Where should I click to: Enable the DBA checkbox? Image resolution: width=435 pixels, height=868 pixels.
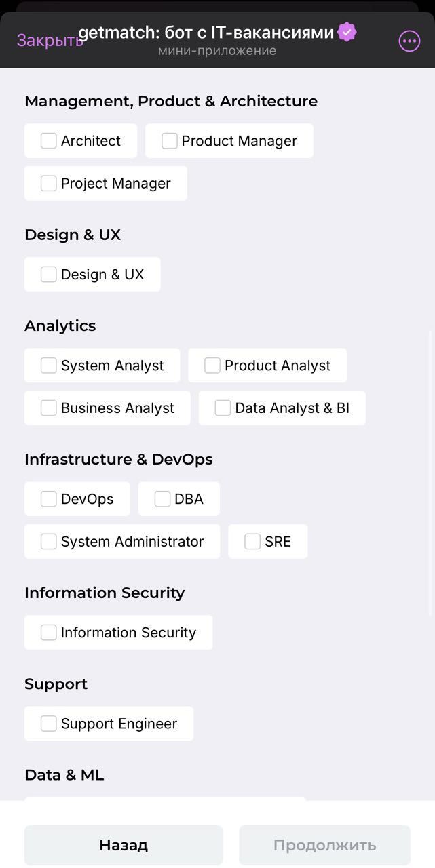tap(162, 498)
